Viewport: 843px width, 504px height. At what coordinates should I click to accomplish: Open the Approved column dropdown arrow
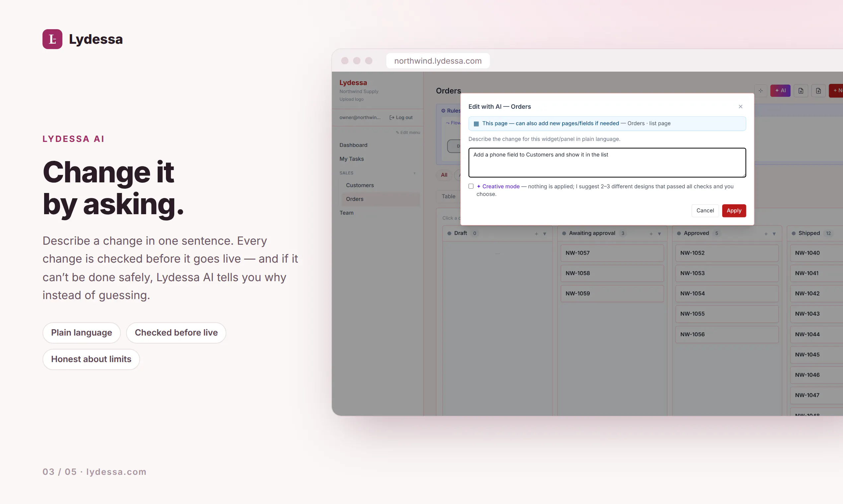tap(774, 234)
